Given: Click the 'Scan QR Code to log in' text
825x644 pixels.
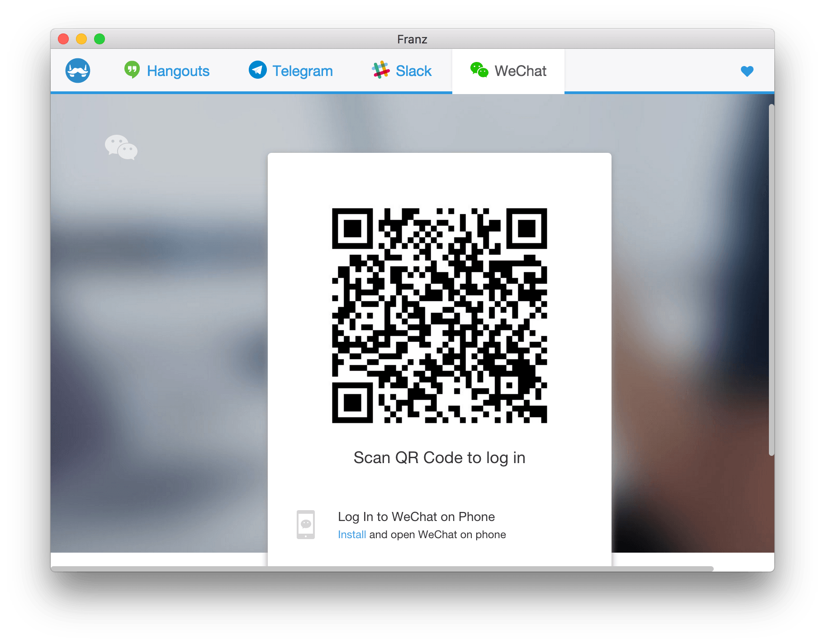Looking at the screenshot, I should tap(440, 458).
